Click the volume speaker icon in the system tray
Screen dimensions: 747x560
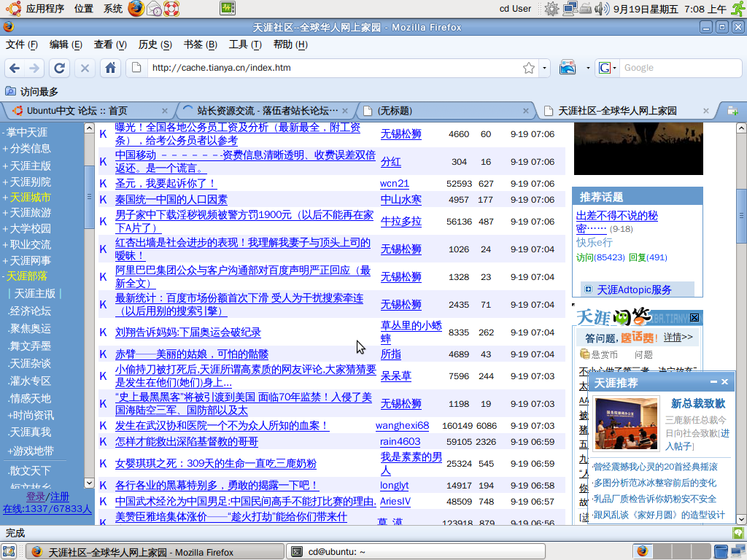pos(602,9)
